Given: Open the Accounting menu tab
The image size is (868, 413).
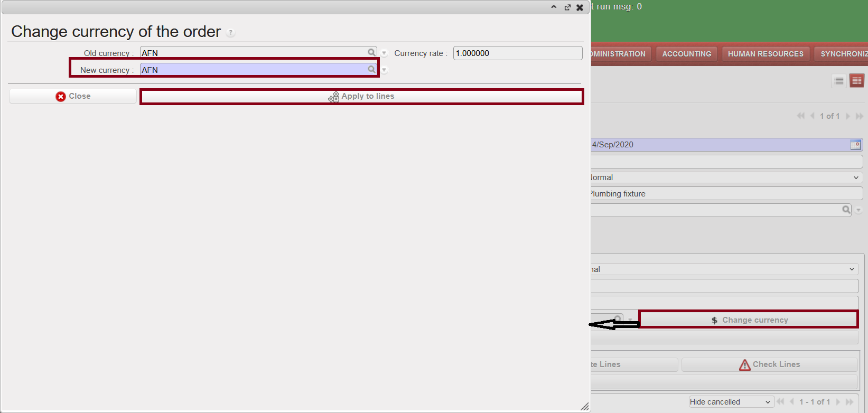Looking at the screenshot, I should (x=687, y=54).
